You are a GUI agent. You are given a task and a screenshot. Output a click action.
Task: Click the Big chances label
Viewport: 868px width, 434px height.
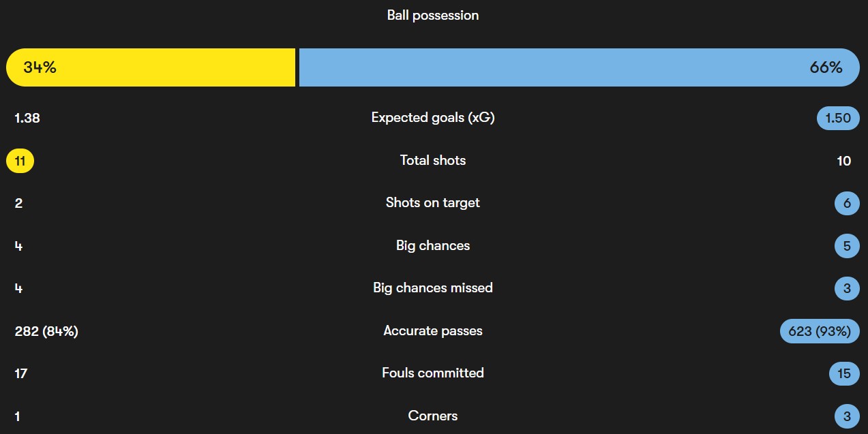tap(433, 246)
